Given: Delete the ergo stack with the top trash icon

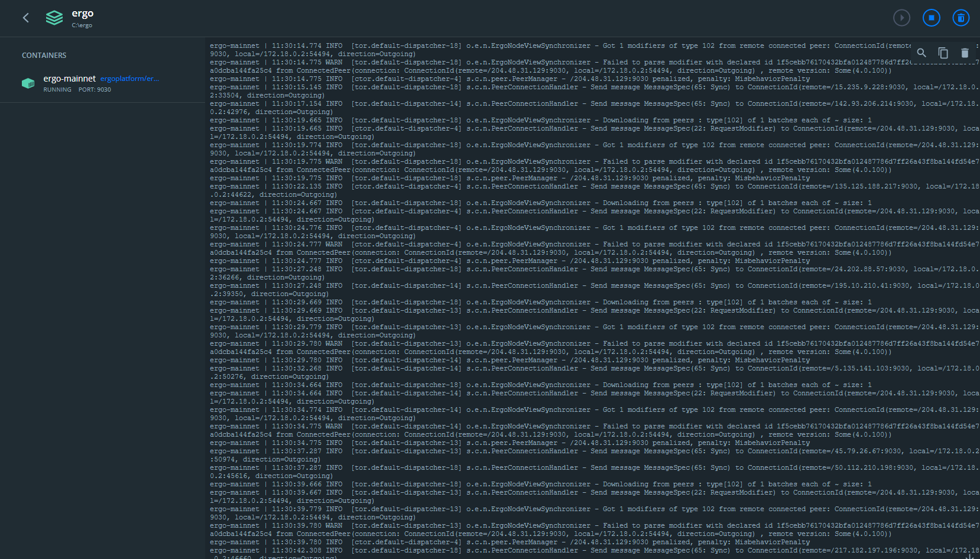Looking at the screenshot, I should [x=961, y=18].
